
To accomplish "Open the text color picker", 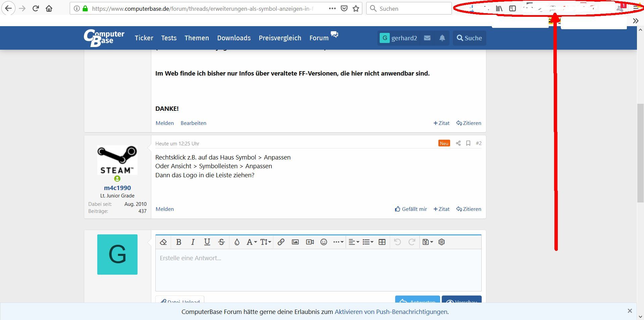I will (237, 242).
